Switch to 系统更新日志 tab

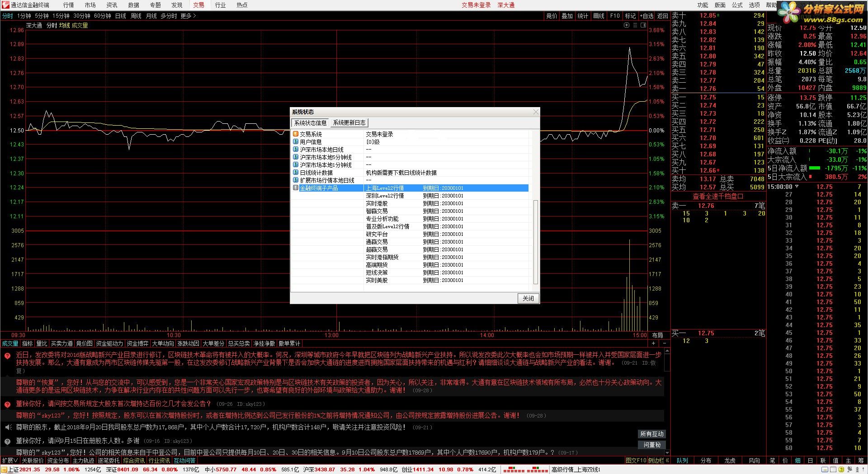tap(349, 123)
